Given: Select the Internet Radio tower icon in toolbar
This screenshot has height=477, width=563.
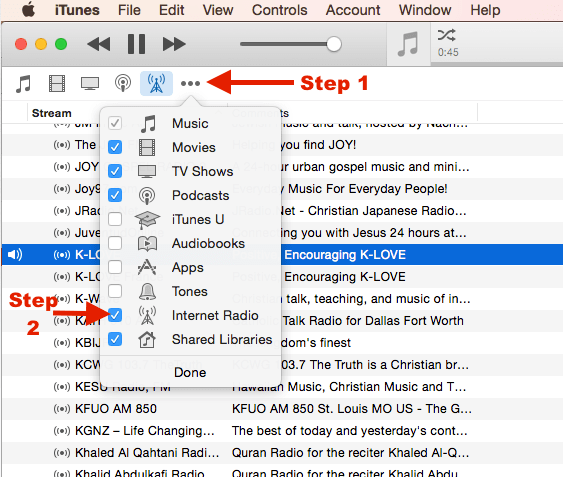Looking at the screenshot, I should click(156, 83).
